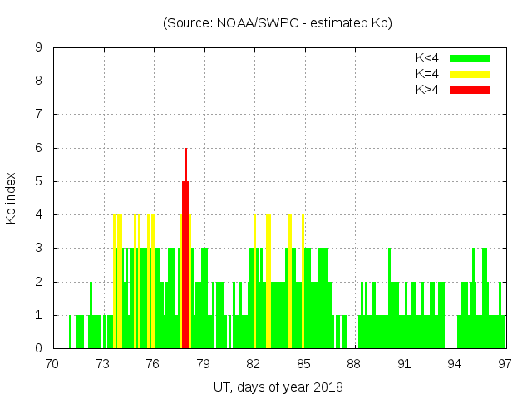Click y-axis tick label 0
This screenshot has width=532, height=399.
(x=39, y=348)
